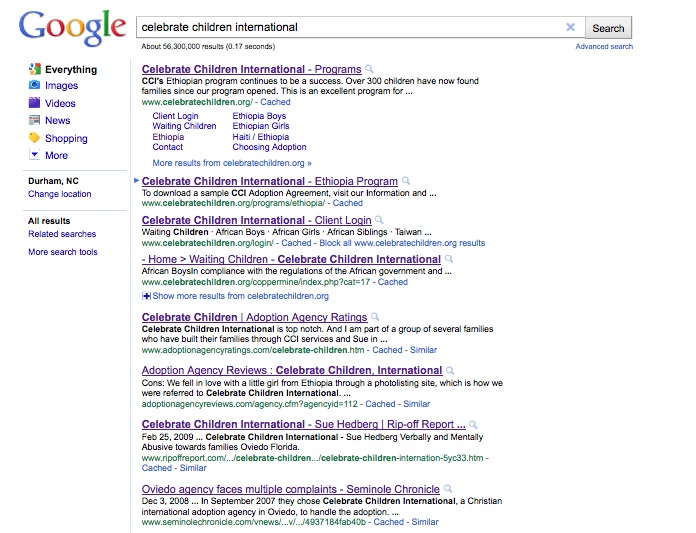The image size is (696, 533).
Task: Preview Ethiopia Program result magnifier icon
Action: (406, 181)
